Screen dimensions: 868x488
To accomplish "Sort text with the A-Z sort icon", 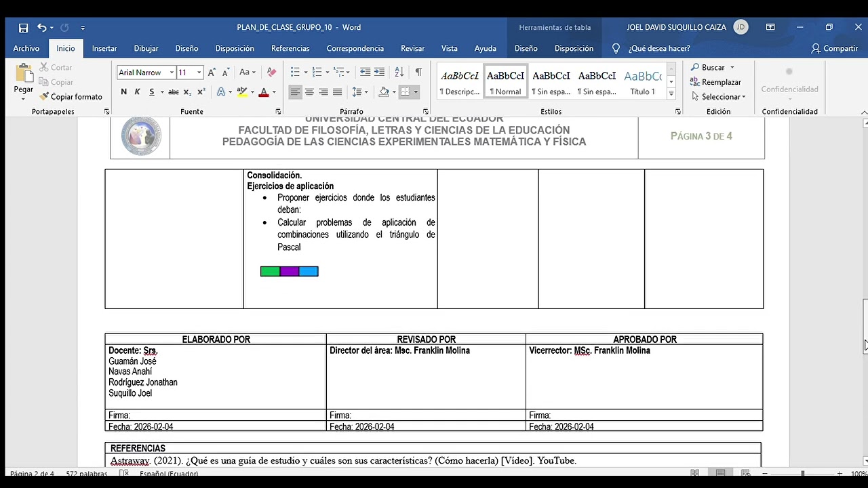I will coord(399,73).
